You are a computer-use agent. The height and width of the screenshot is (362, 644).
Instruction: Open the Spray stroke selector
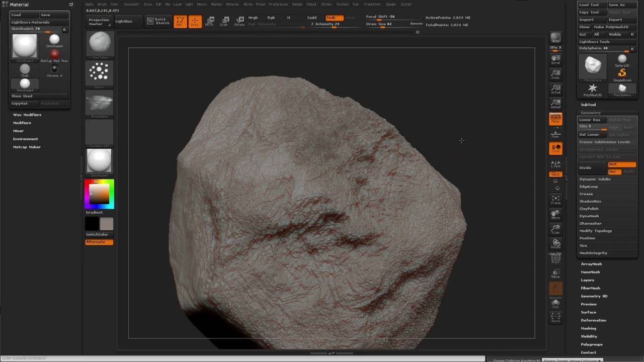coord(100,74)
